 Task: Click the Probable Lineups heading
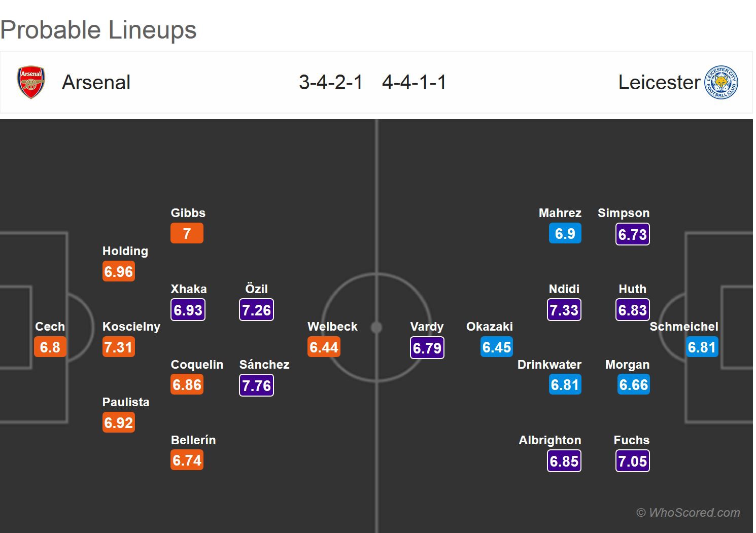[x=98, y=30]
